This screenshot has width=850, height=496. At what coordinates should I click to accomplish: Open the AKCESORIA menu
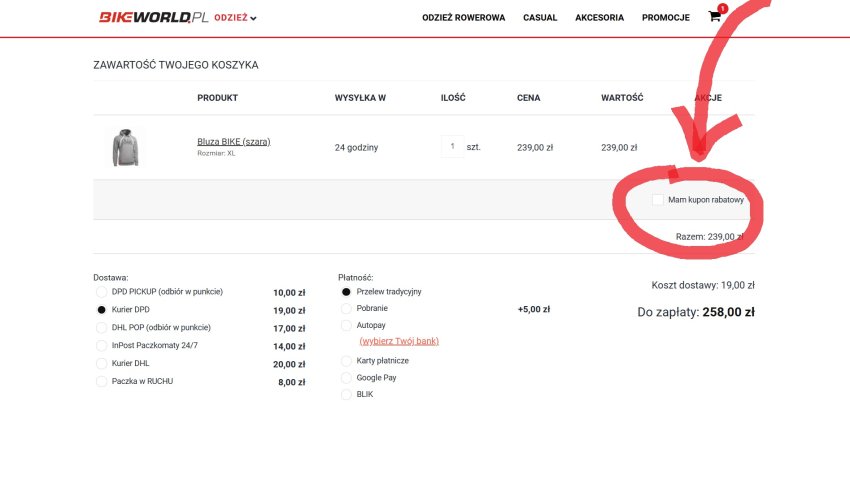tap(599, 18)
